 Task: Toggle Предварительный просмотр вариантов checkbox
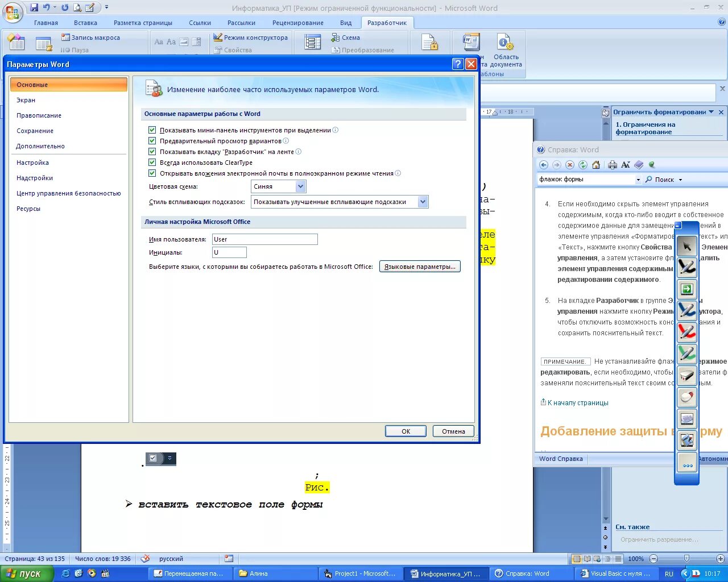pos(152,141)
